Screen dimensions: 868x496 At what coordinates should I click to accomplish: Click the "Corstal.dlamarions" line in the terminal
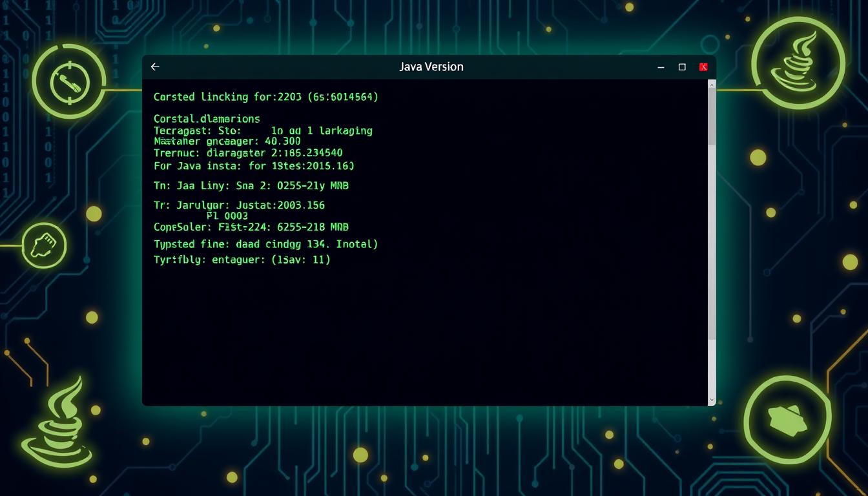point(207,119)
